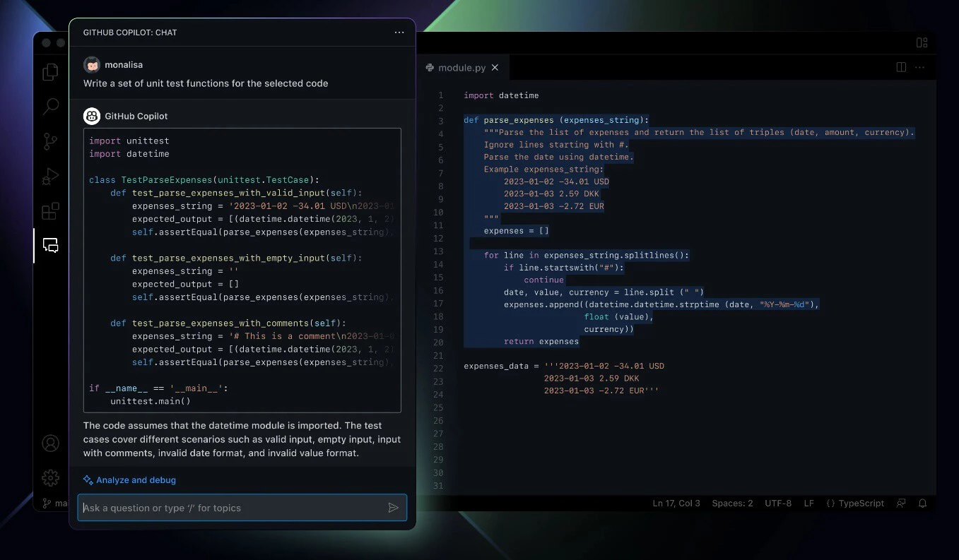This screenshot has width=959, height=560.
Task: Click 'expenses = []' on editor line 11
Action: pos(516,231)
